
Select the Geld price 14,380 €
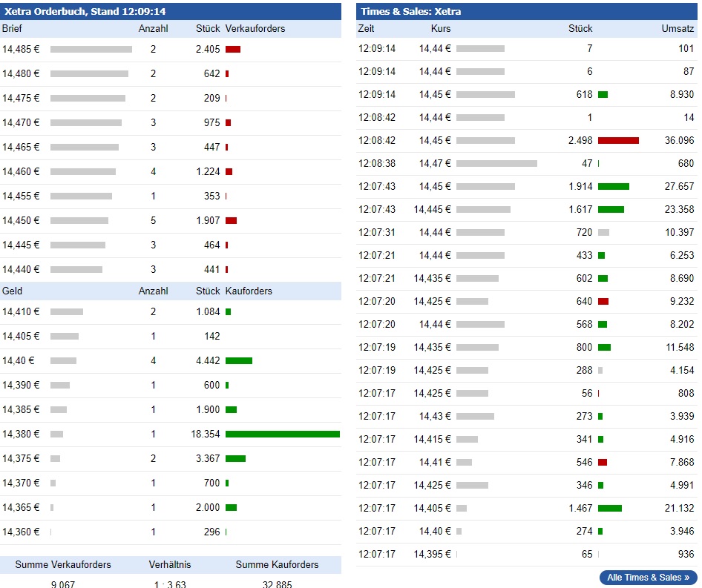21,434
